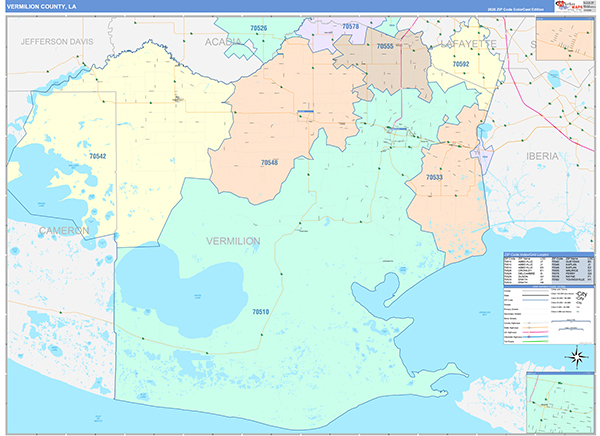
Task: Click the compass rose icon
Action: (x=577, y=355)
